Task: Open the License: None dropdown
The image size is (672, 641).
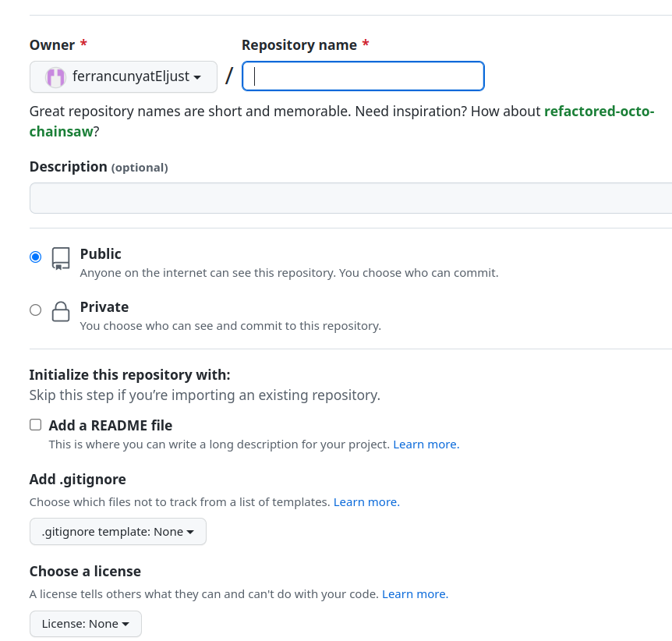Action: [x=86, y=624]
